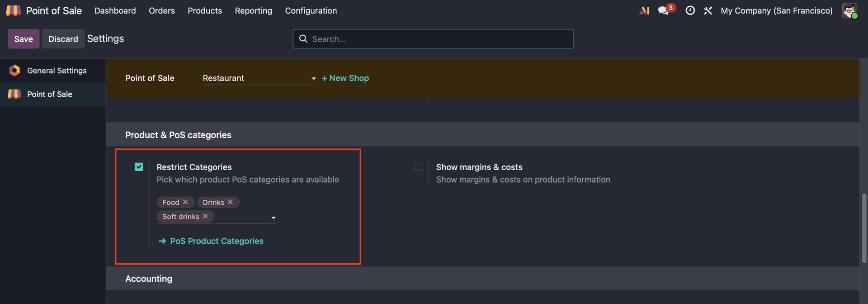Image resolution: width=868 pixels, height=304 pixels.
Task: Click the Point of Sale app logo icon
Action: (x=14, y=10)
